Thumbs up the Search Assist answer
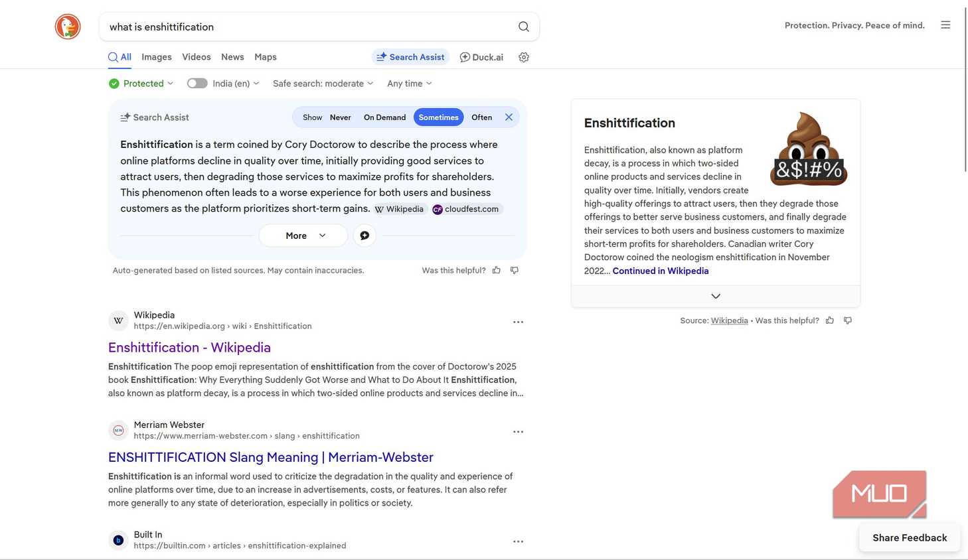Screen dimensions: 968x560 point(497,270)
